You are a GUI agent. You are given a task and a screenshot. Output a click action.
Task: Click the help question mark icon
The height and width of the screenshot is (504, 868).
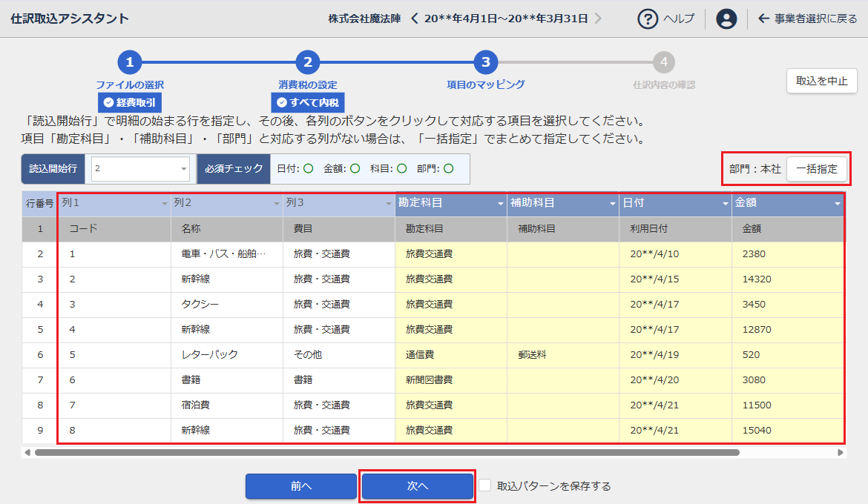coord(648,19)
